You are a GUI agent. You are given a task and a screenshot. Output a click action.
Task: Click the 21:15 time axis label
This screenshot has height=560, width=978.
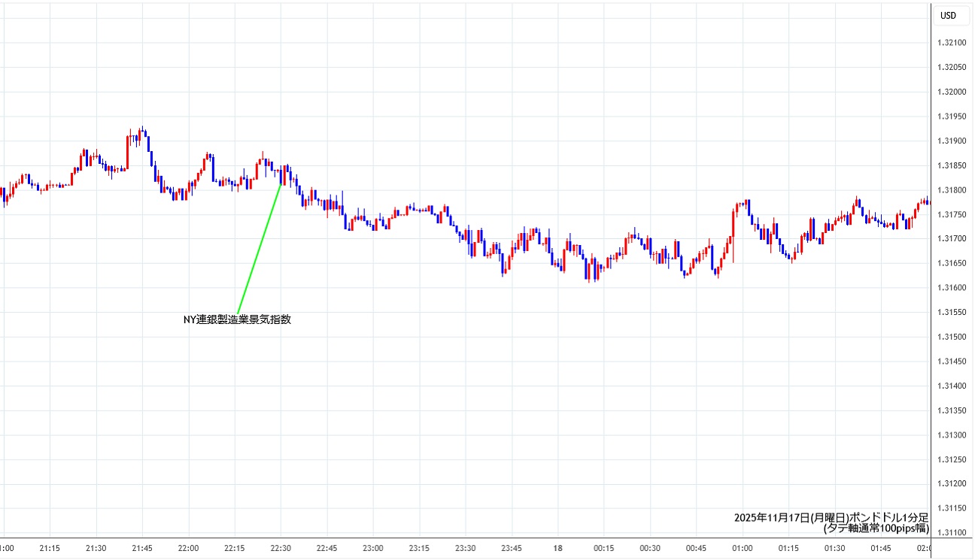50,548
